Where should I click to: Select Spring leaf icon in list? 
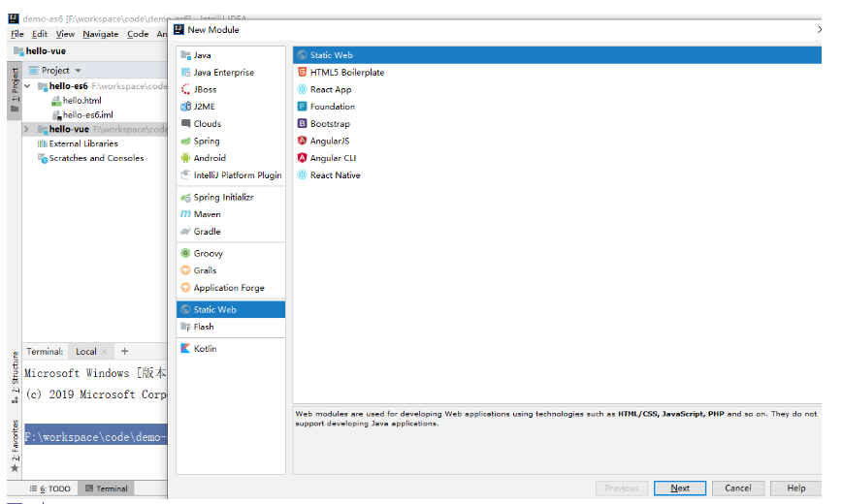[x=185, y=141]
